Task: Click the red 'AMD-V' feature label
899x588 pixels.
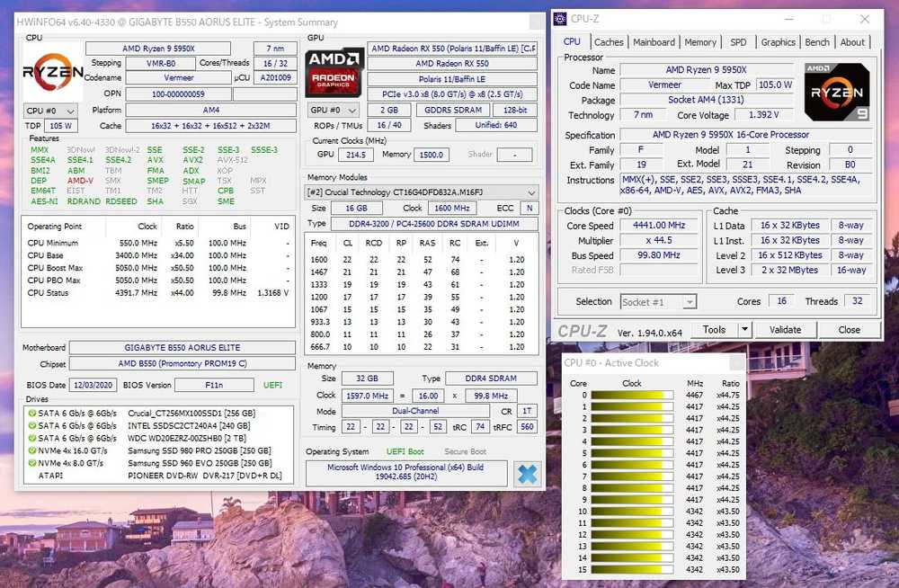Action: click(x=80, y=181)
